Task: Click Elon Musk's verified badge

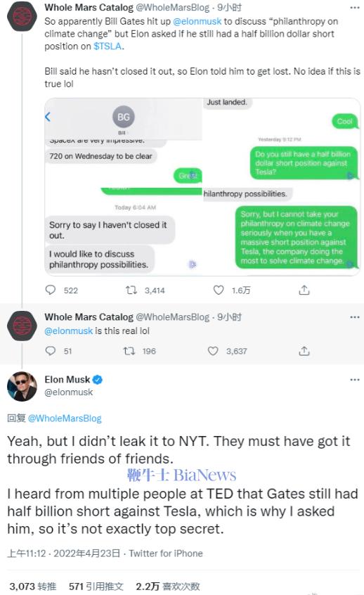Action: click(98, 380)
